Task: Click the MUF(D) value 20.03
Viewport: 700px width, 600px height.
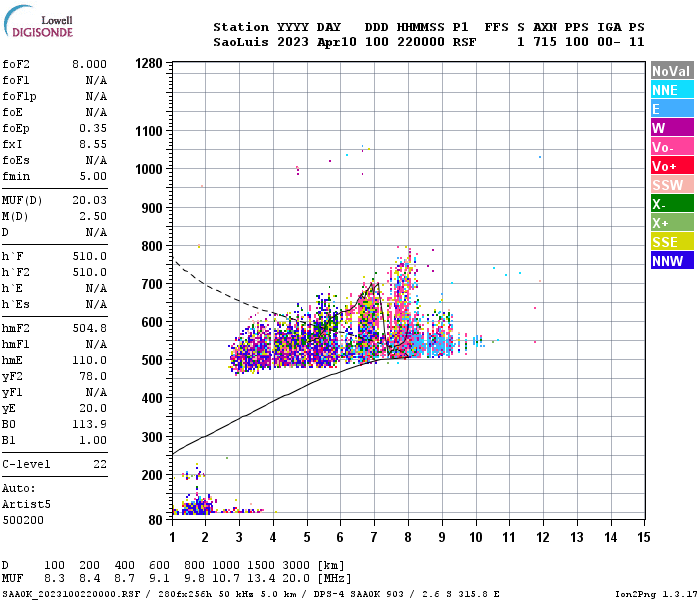Action: [x=89, y=200]
